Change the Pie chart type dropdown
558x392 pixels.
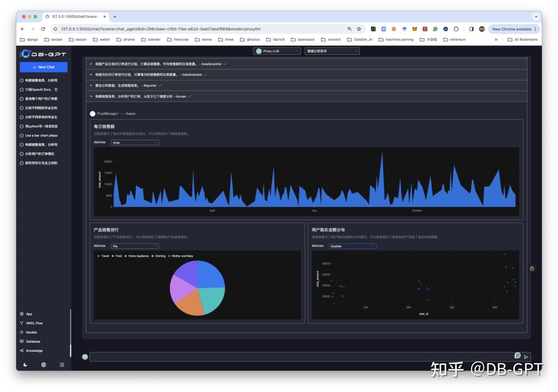point(134,246)
